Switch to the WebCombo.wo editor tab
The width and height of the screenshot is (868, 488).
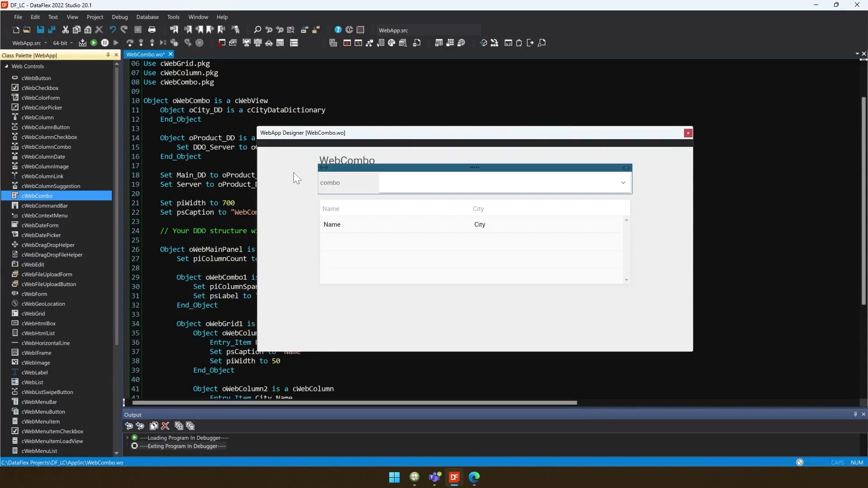click(145, 54)
